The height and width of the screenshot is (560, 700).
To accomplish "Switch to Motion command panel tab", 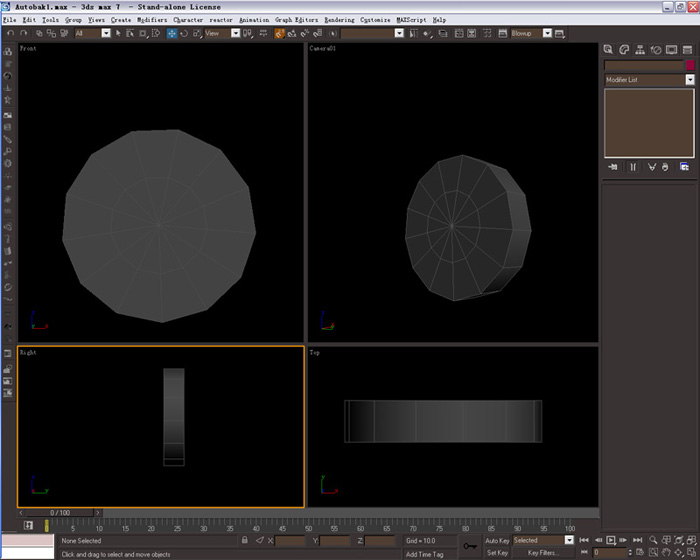I will point(656,50).
